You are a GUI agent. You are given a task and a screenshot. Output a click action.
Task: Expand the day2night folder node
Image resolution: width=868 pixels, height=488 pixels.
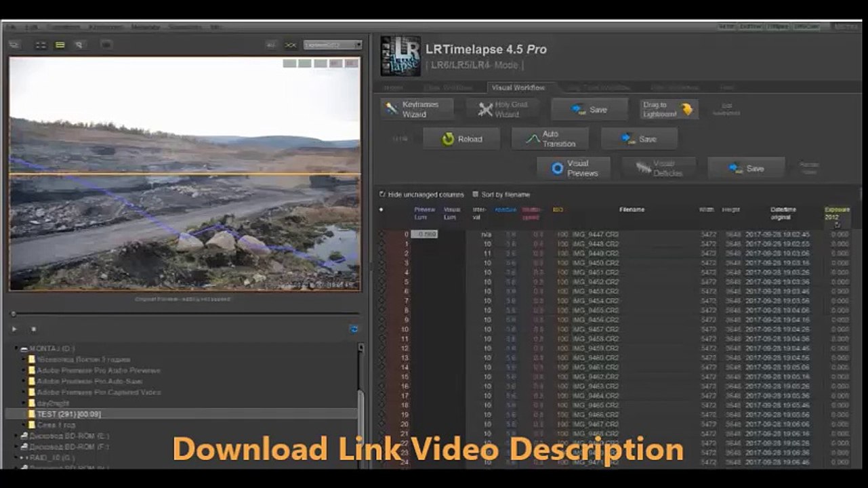(24, 403)
